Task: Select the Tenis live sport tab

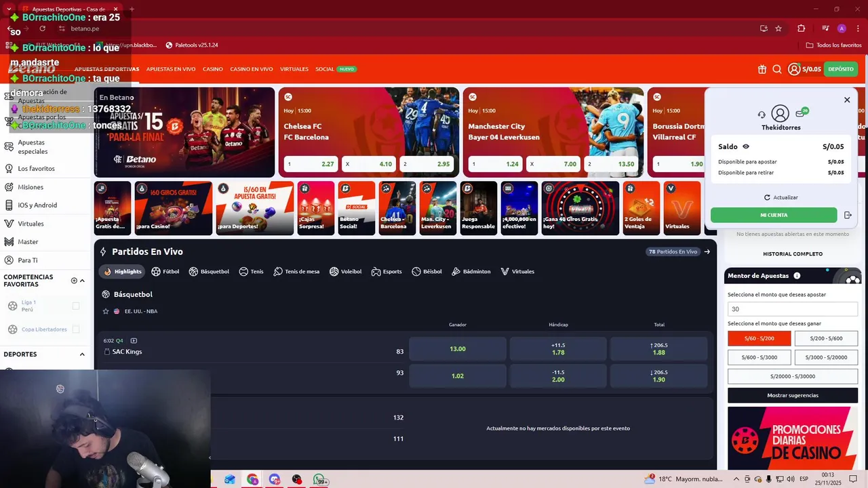Action: (x=251, y=271)
